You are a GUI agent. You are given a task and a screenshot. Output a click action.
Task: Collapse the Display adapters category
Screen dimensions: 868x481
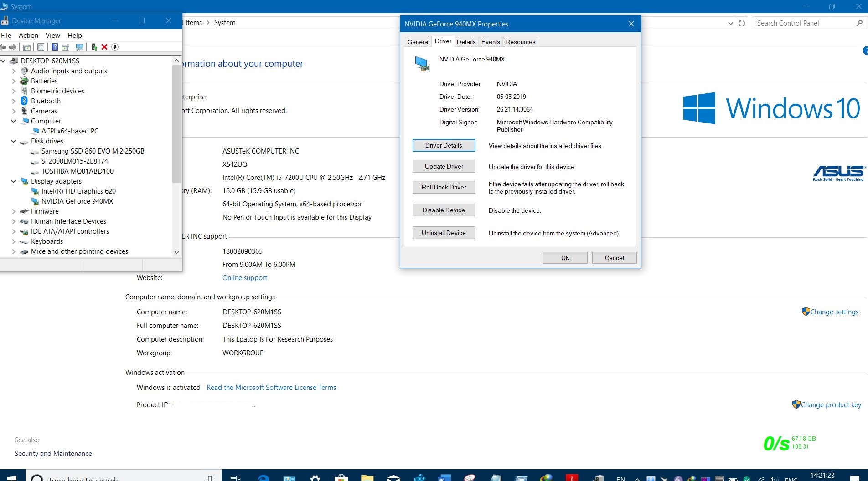point(13,181)
